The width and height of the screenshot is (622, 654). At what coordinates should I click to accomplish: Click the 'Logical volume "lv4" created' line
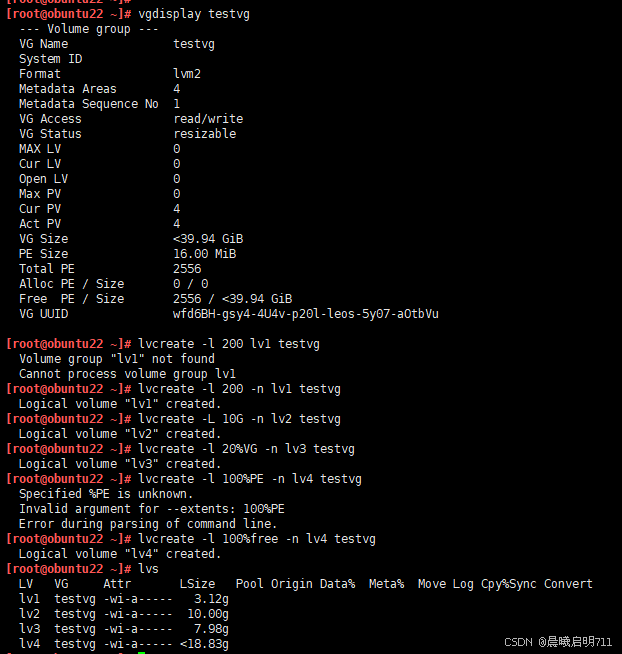120,554
